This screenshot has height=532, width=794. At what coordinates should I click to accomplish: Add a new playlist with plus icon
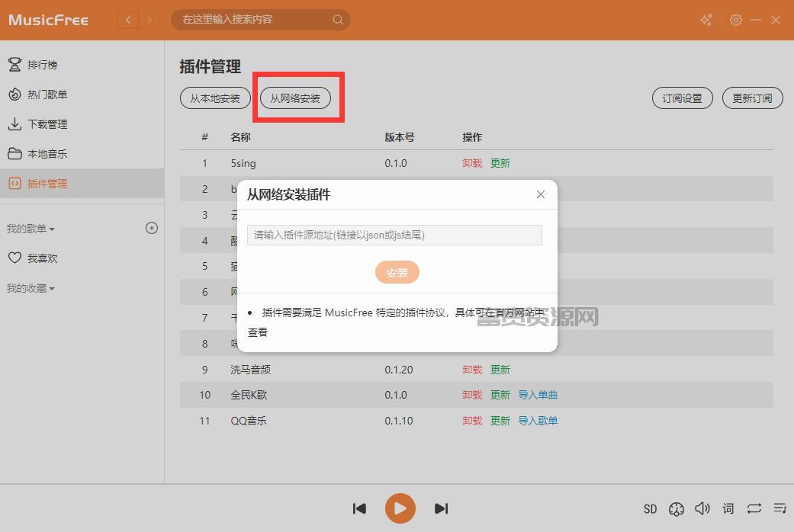coord(152,229)
